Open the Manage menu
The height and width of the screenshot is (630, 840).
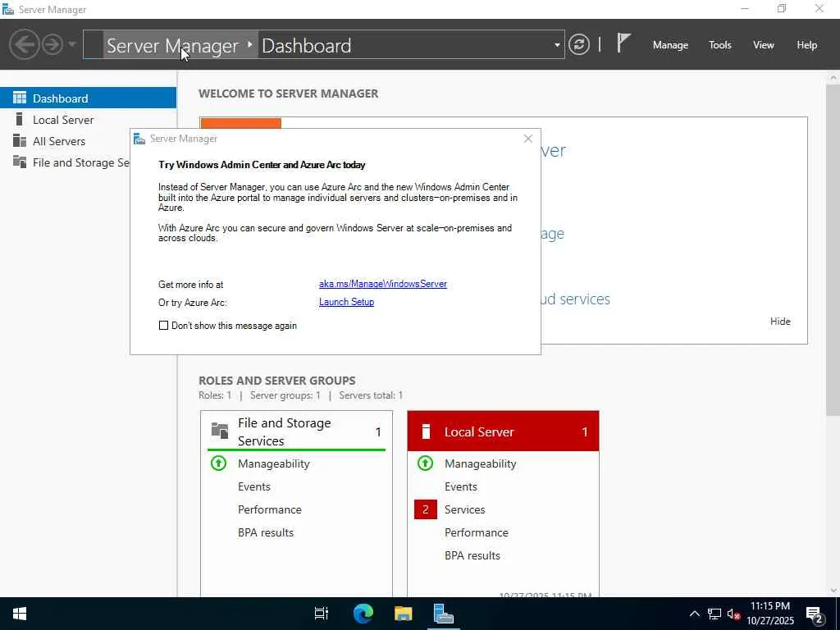click(670, 45)
